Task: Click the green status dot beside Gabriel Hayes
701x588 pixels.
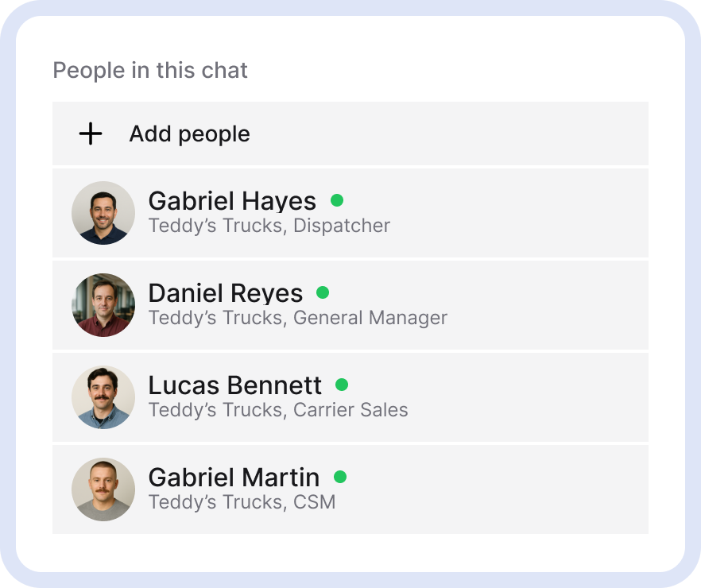Action: 337,200
